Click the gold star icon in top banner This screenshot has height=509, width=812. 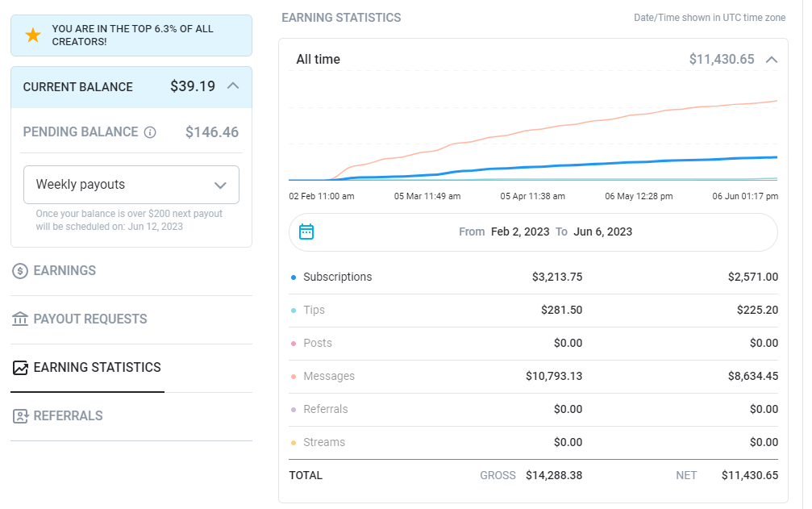(x=33, y=35)
